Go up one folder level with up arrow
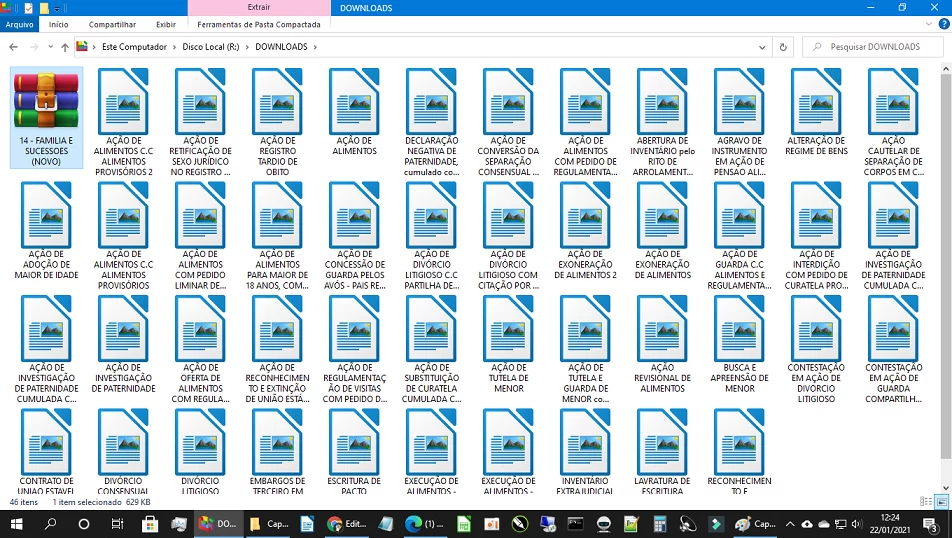The image size is (952, 538). coord(65,47)
